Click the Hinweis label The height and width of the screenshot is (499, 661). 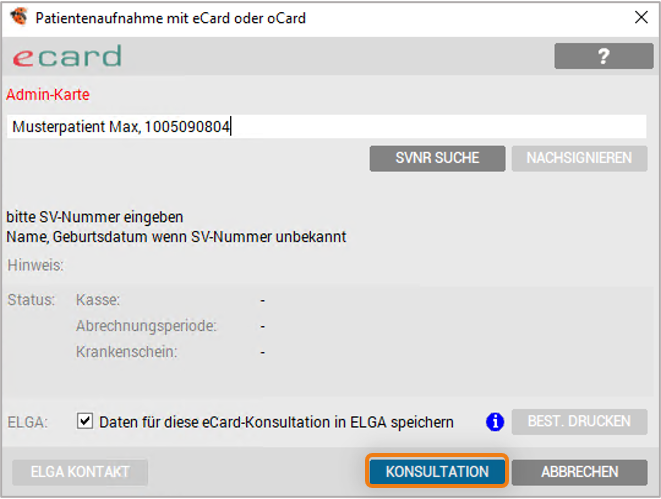click(x=35, y=265)
